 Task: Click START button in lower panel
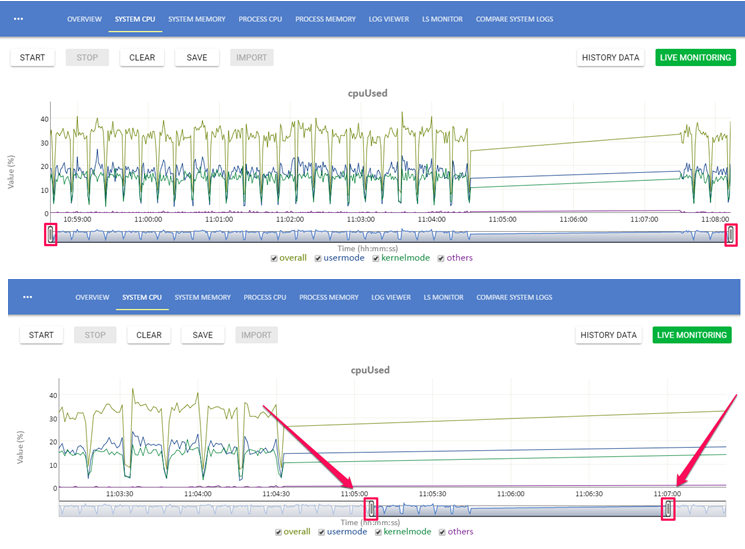[x=41, y=335]
